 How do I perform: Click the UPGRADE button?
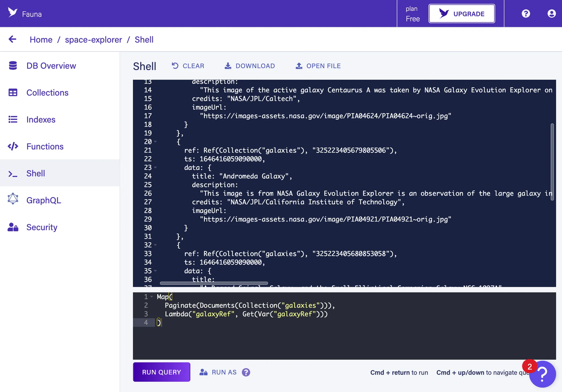[462, 13]
